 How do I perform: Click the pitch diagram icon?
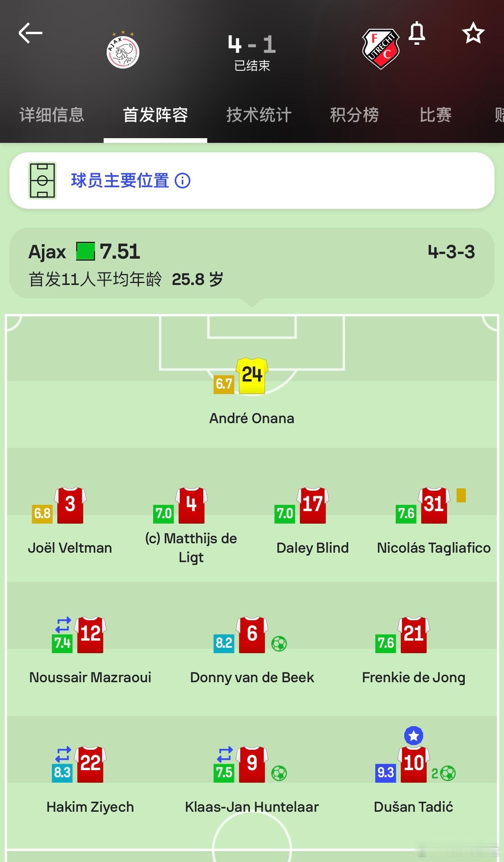click(42, 181)
